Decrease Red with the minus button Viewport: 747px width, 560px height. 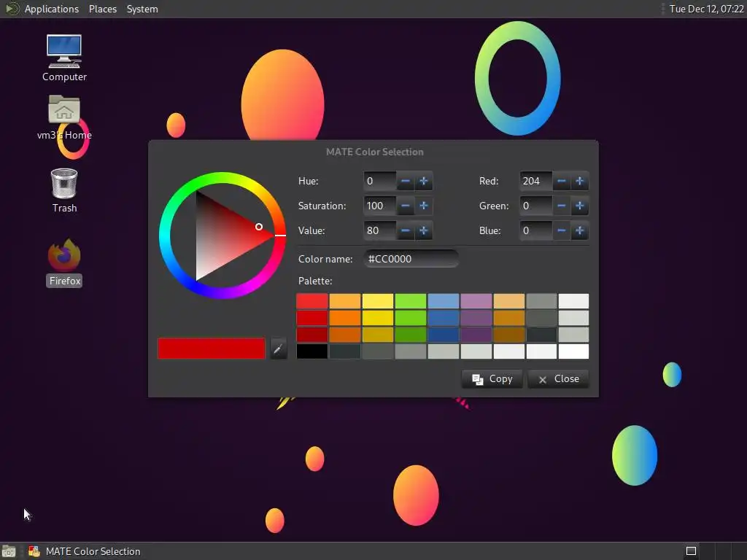[562, 182]
